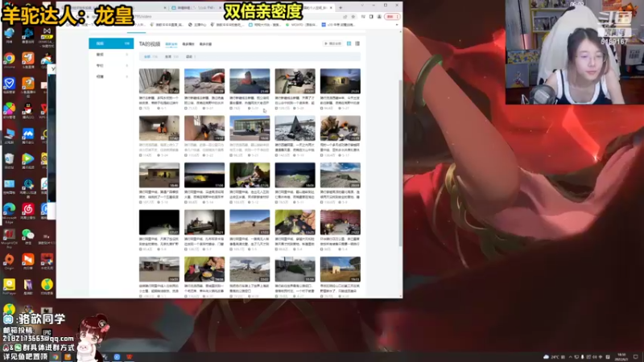The image size is (644, 362).
Task: Select the 相簿 item in the left sidebar
Action: [111, 76]
